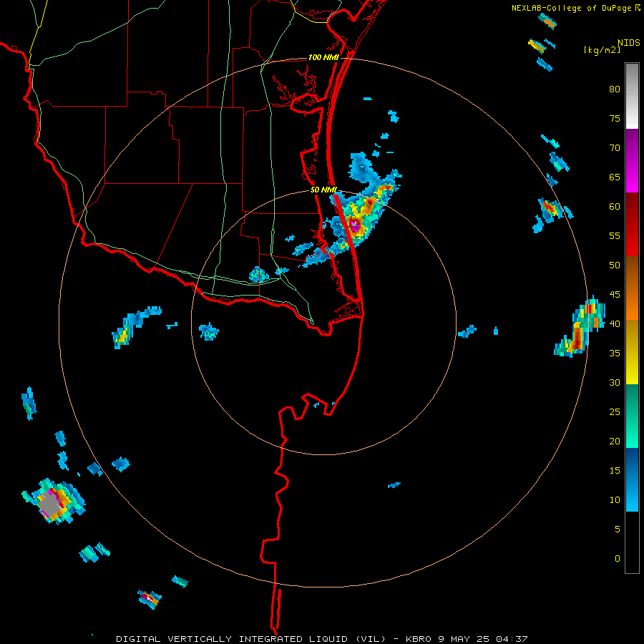Click the KBRO 9 MAY 25 04:37 timestamp
The width and height of the screenshot is (644, 644).
[467, 639]
